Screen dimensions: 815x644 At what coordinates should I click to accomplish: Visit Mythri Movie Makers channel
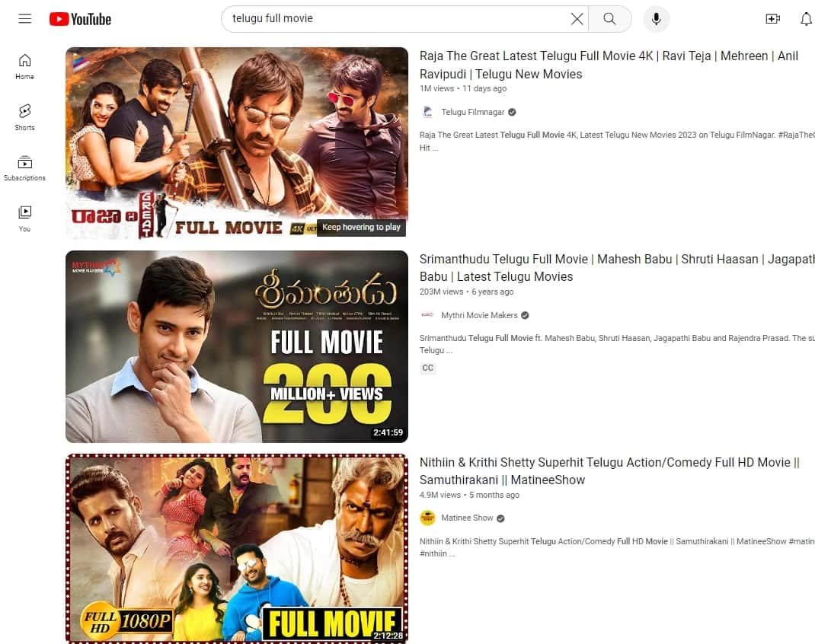pos(479,315)
